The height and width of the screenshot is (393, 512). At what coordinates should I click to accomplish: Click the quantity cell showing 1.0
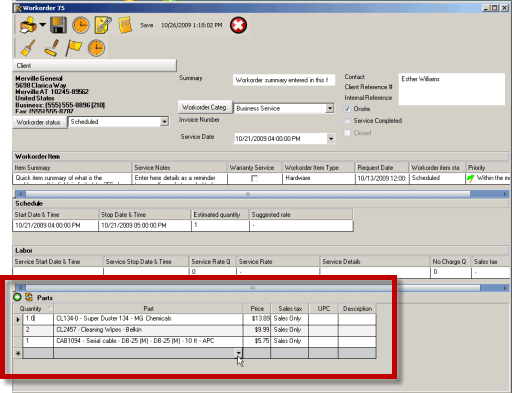click(38, 319)
